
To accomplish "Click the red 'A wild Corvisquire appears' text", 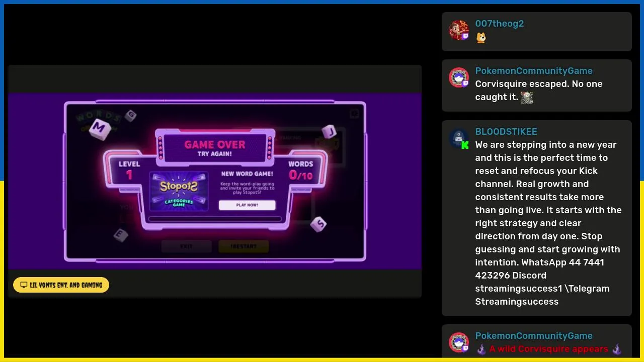I will click(x=548, y=349).
